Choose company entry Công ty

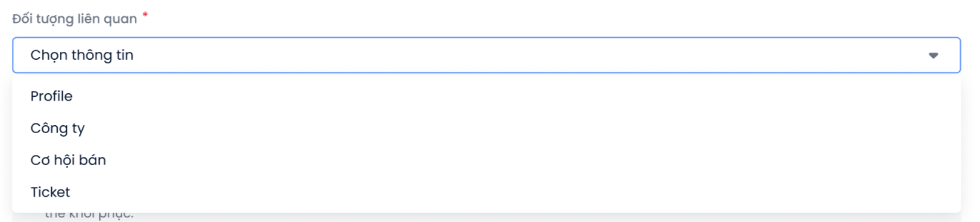pyautogui.click(x=486, y=128)
